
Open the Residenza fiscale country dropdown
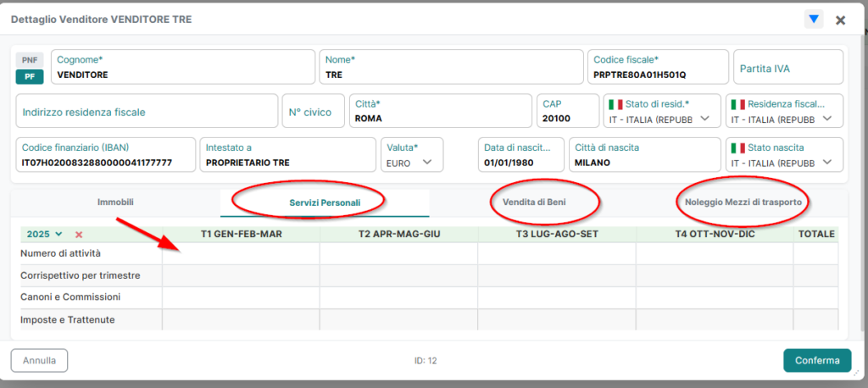784,112
